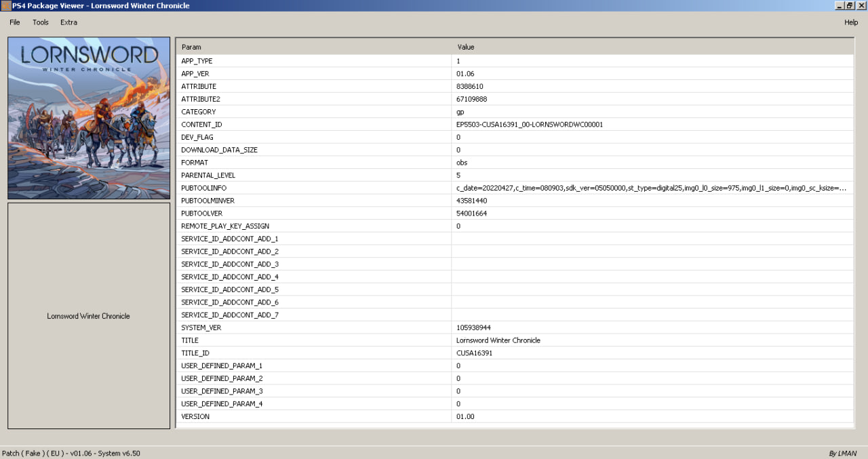Select the SERVICE_ID_ADDCONT_ADD_3 row
Image resolution: width=868 pixels, height=459 pixels.
515,264
